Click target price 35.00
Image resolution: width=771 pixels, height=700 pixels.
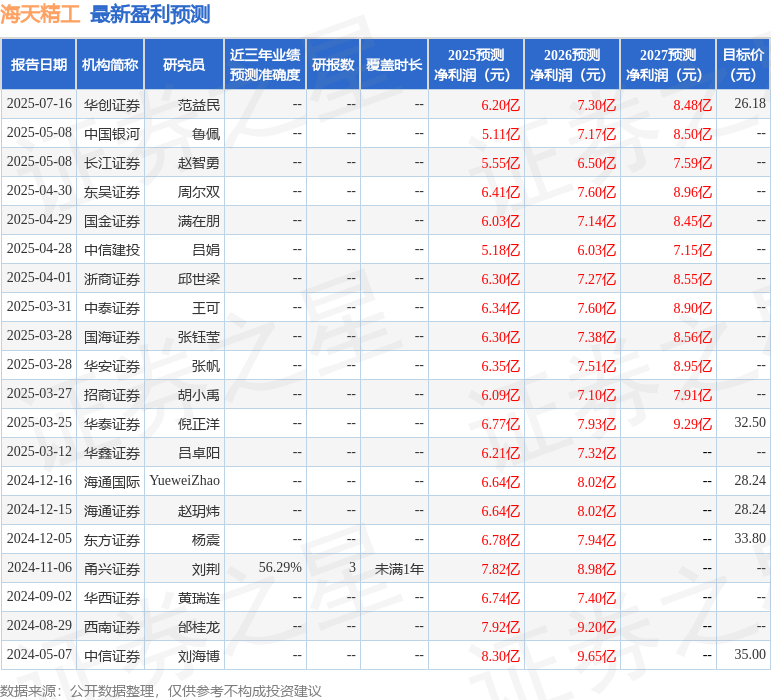coord(750,654)
